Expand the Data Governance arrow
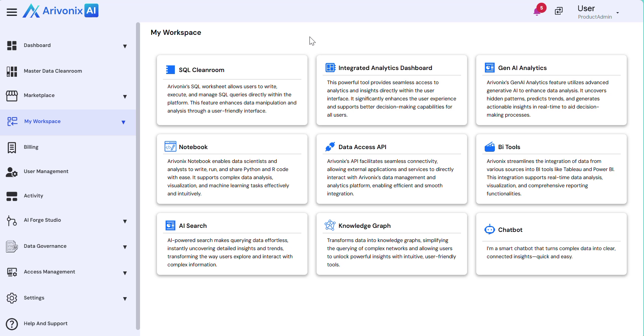This screenshot has height=336, width=644. point(125,247)
